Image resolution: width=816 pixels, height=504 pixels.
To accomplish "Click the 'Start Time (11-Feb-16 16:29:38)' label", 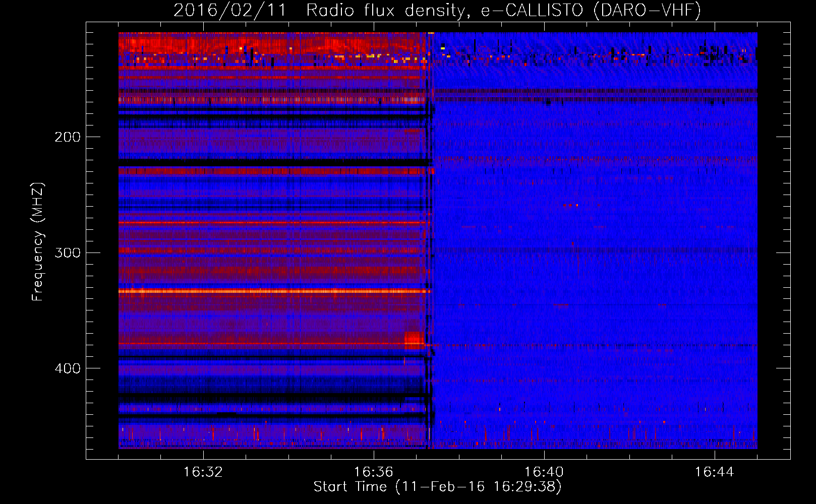I will coord(437,487).
